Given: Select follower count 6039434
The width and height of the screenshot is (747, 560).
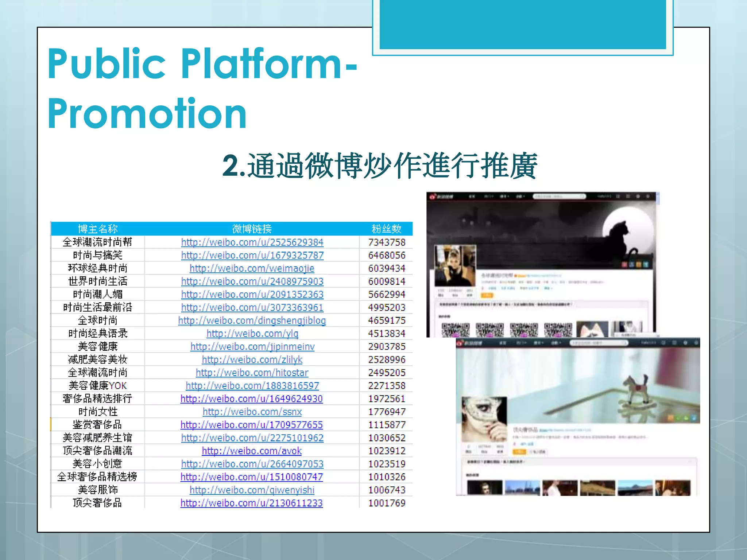Looking at the screenshot, I should coord(387,269).
